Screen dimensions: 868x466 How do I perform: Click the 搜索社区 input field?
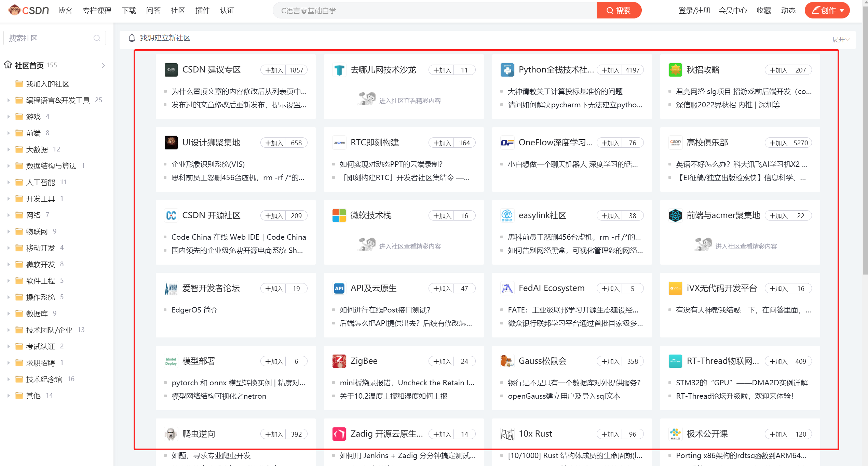point(55,38)
